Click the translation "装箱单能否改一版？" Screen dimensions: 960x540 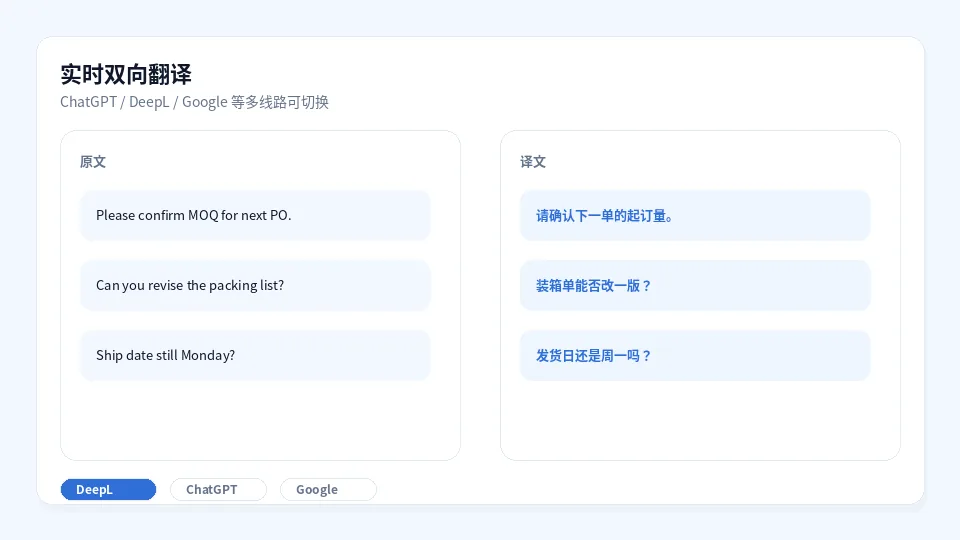tap(695, 285)
